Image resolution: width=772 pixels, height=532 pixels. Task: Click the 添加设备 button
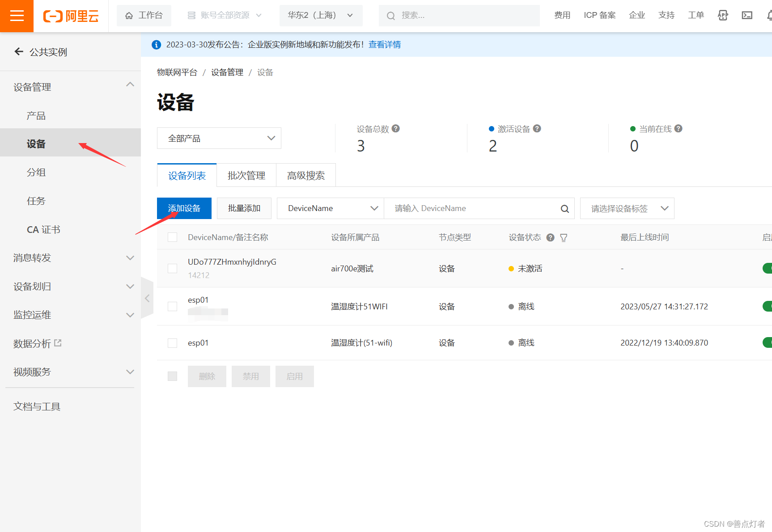[x=184, y=208]
